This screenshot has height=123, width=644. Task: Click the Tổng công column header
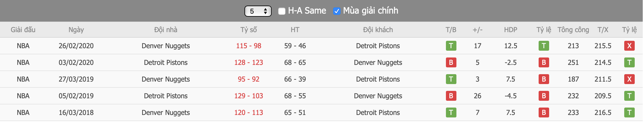click(x=573, y=30)
